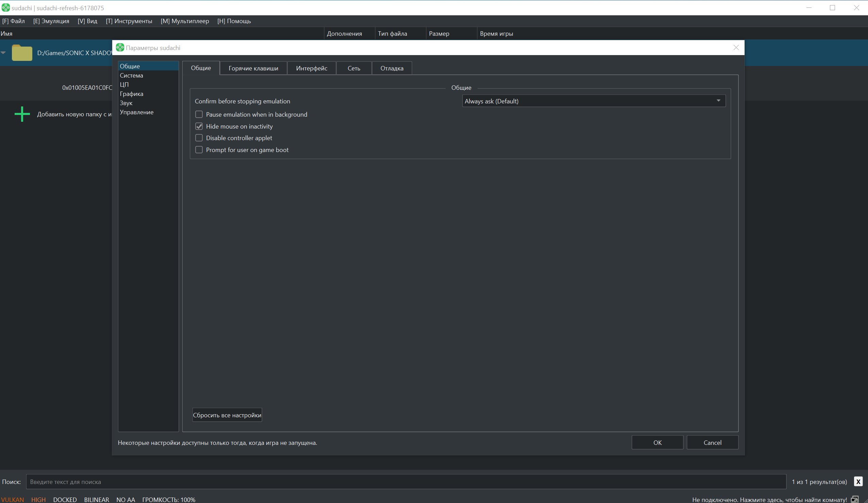Click the sudachi icon in the settings dialog title
The height and width of the screenshot is (503, 868).
click(120, 48)
